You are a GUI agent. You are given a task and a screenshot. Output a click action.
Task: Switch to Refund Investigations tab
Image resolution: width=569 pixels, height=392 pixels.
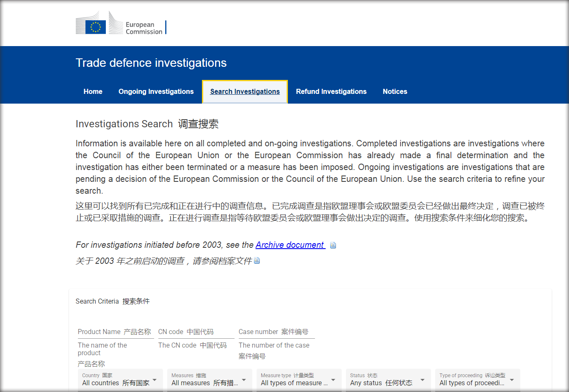point(331,91)
